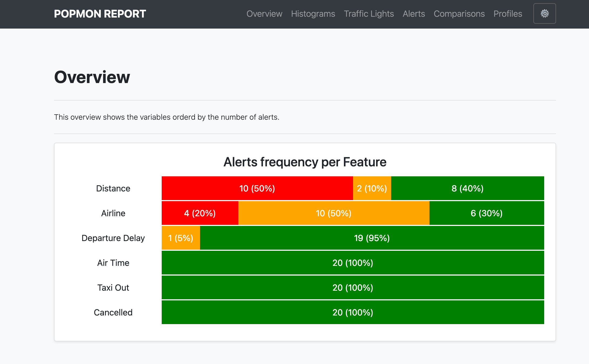Select Airline orange segment 10 (50%)
This screenshot has width=589, height=364.
pyautogui.click(x=334, y=213)
